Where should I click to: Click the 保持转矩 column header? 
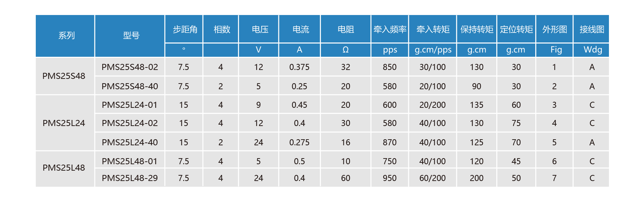477,29
